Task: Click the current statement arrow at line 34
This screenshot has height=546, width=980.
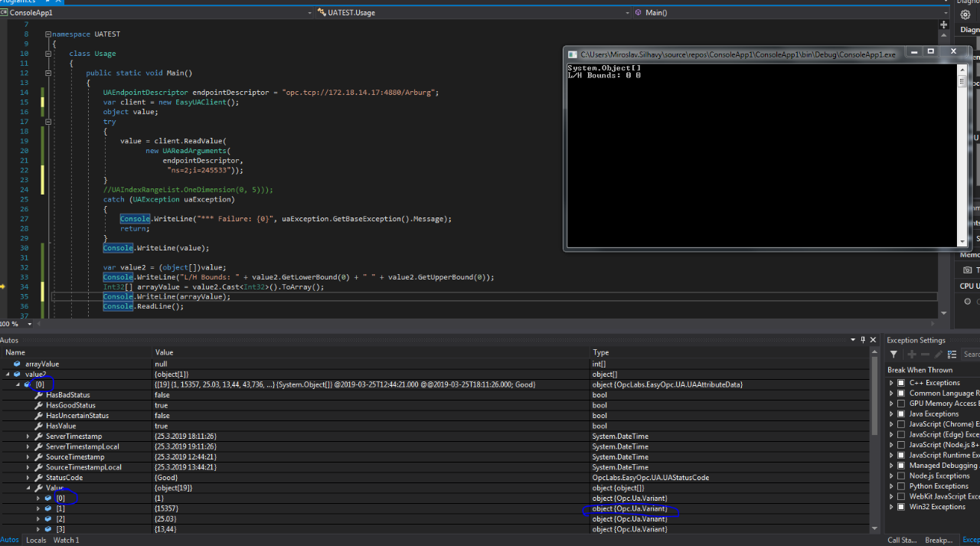Action: pyautogui.click(x=3, y=286)
